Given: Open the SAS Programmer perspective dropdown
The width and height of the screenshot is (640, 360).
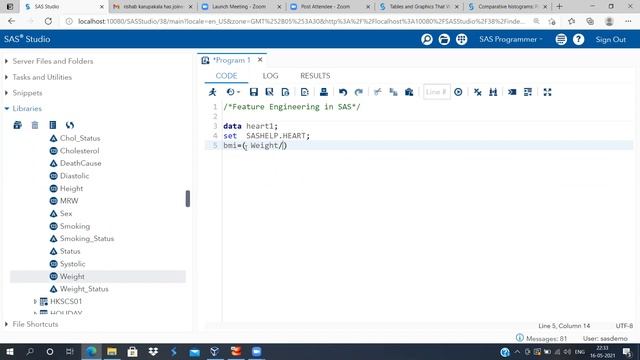Looking at the screenshot, I should (x=511, y=40).
